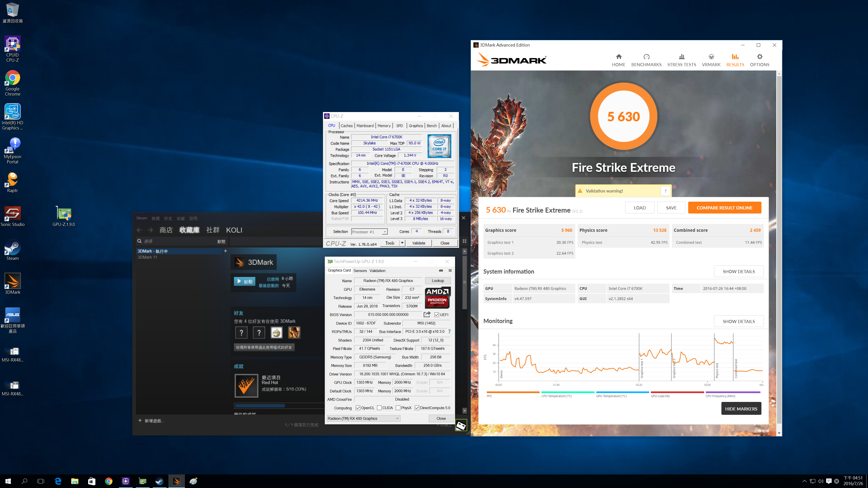The height and width of the screenshot is (488, 868).
Task: Open the RESULTS section in 3DMark
Action: coord(735,60)
